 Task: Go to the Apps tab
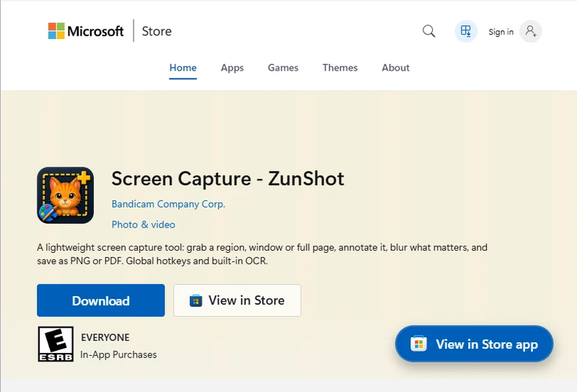pyautogui.click(x=232, y=68)
